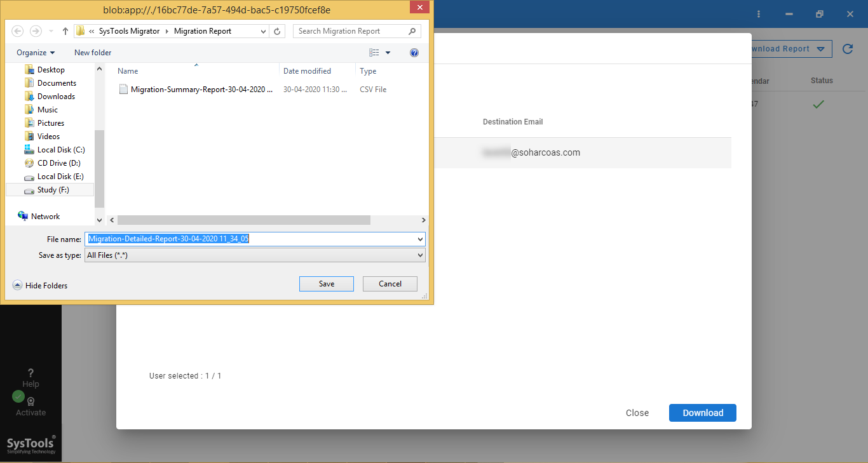Navigate up one folder level
The width and height of the screenshot is (868, 463).
(x=65, y=31)
